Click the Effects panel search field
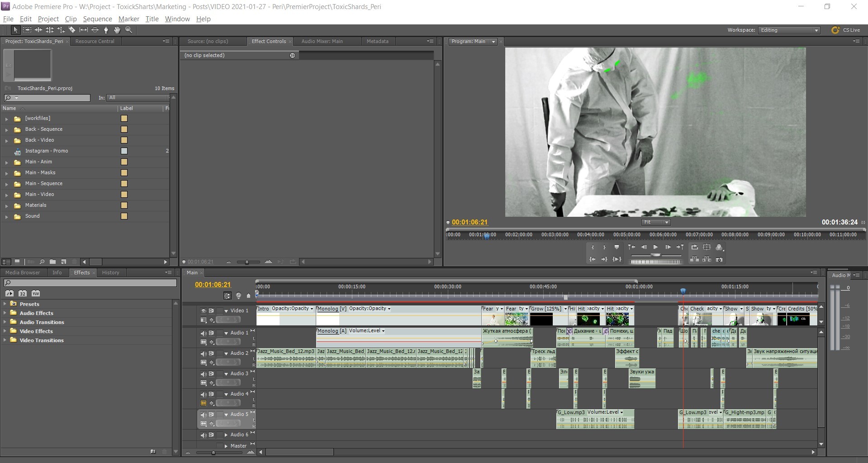Screen dimensions: 868x463 tap(90, 283)
